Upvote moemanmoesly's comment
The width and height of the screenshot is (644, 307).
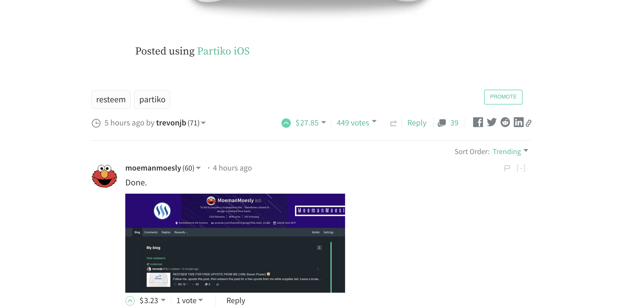(130, 300)
